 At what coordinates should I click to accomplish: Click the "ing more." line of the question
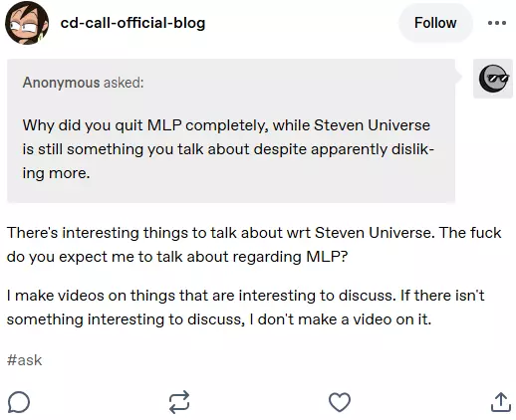pos(56,173)
